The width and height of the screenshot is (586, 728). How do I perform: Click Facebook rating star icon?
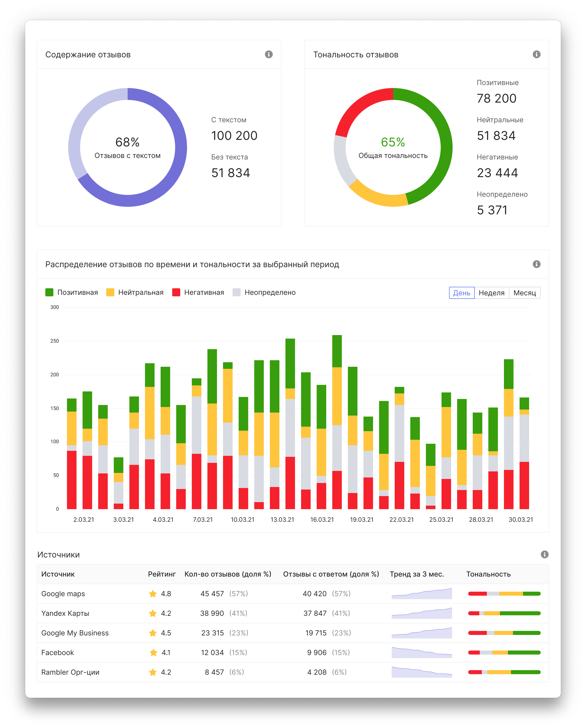click(x=154, y=652)
